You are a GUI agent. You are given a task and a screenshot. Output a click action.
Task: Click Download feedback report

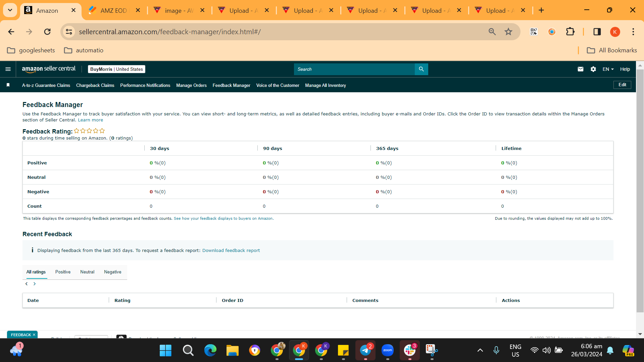coord(231,251)
